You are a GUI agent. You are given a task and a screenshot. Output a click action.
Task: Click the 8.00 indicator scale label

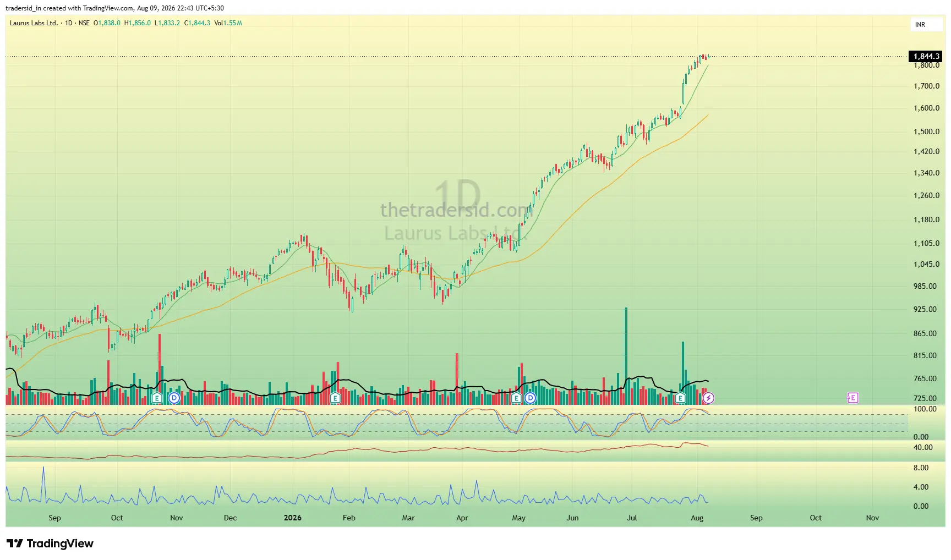[x=921, y=468]
